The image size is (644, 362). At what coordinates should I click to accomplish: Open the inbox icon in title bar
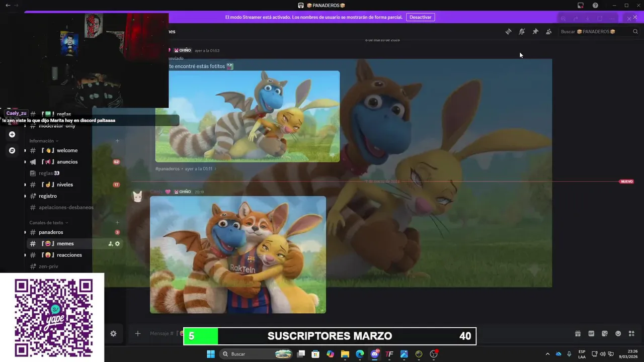tap(580, 5)
